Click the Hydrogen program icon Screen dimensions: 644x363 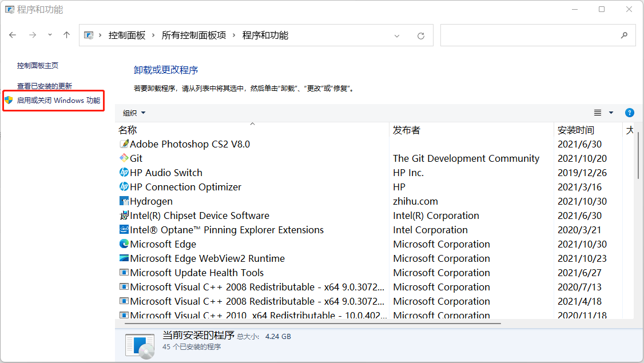(124, 201)
